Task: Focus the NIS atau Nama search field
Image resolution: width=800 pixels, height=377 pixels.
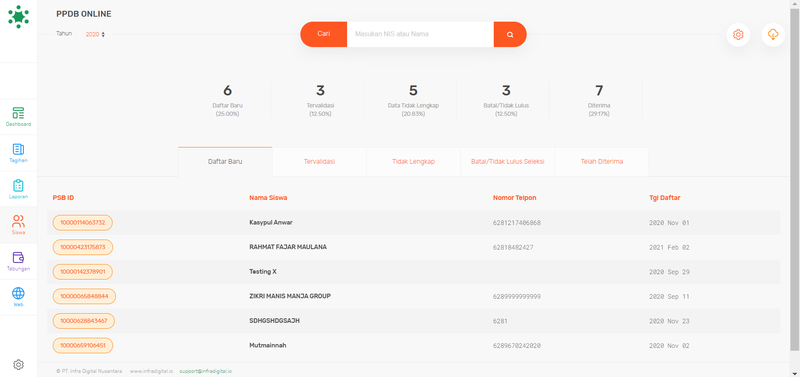Action: (420, 34)
